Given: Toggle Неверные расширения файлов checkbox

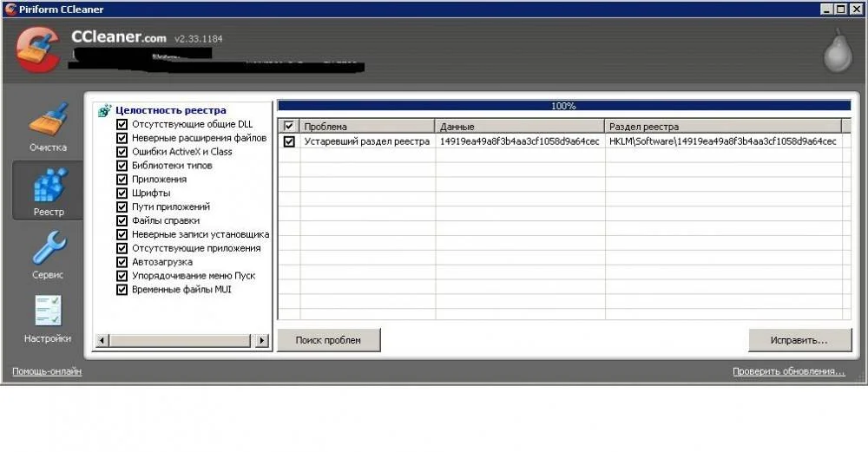Looking at the screenshot, I should 122,138.
